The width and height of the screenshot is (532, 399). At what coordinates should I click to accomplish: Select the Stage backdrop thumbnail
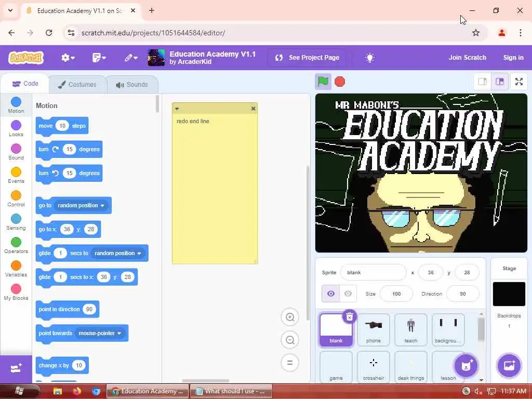509,294
